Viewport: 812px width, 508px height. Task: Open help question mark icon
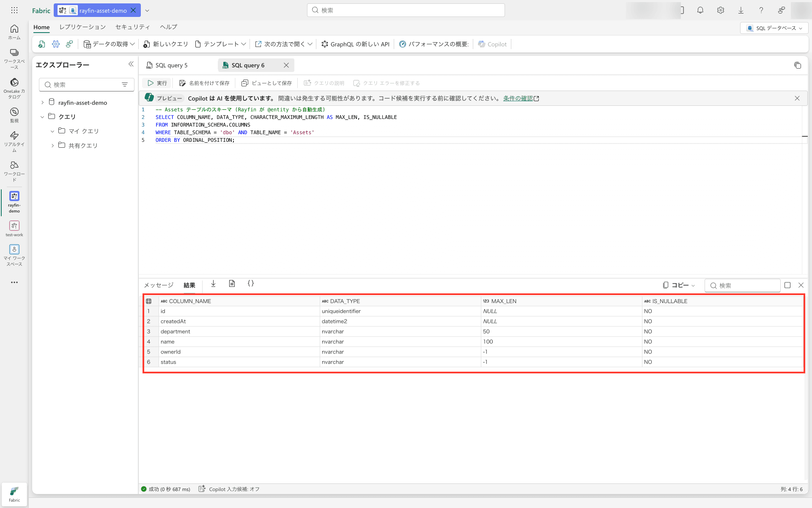(x=761, y=10)
